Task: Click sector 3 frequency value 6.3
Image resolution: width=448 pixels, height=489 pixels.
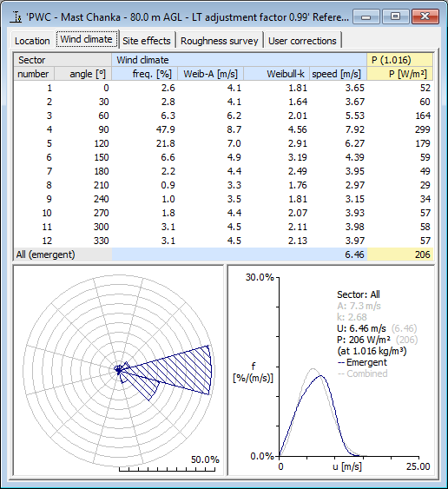Action: tap(168, 116)
